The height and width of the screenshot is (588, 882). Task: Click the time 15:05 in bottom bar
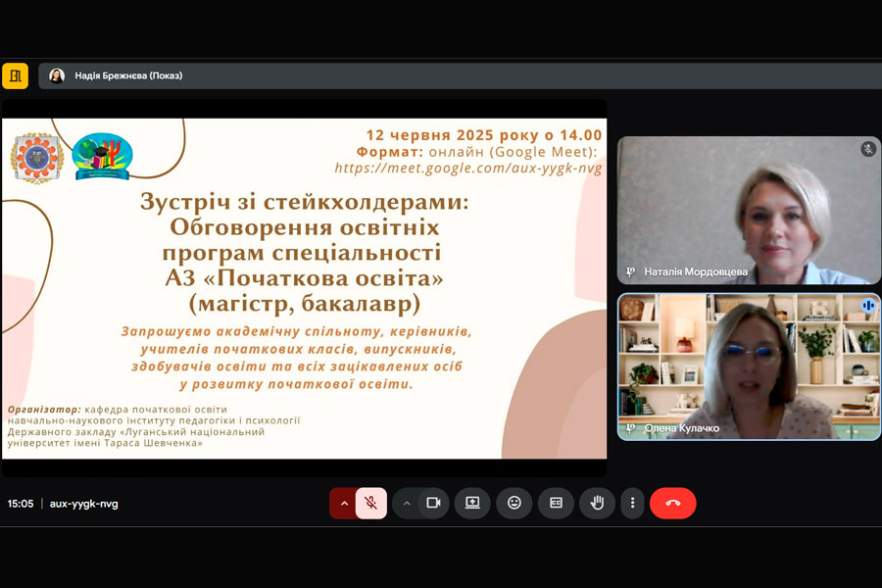[21, 504]
